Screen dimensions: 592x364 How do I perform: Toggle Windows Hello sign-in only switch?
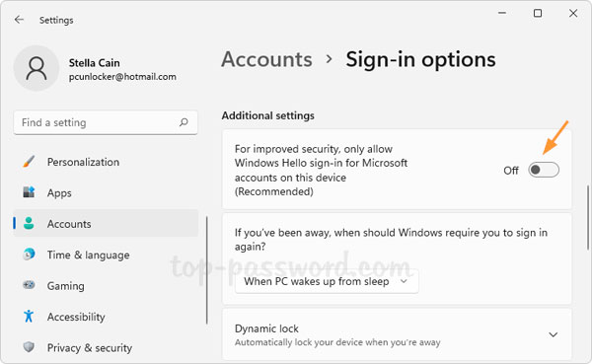click(x=544, y=170)
